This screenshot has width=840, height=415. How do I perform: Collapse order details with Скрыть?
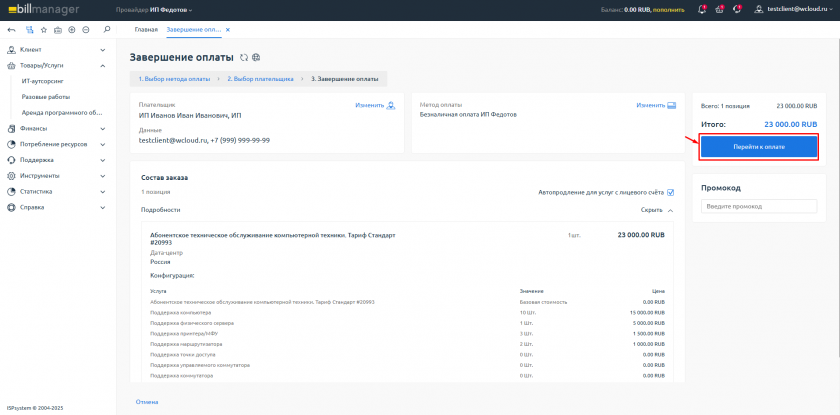[657, 210]
